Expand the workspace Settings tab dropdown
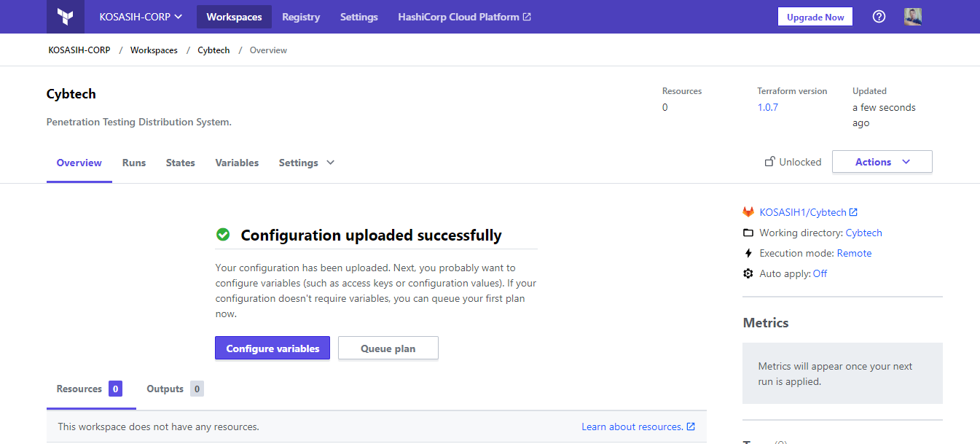980x444 pixels. [307, 163]
